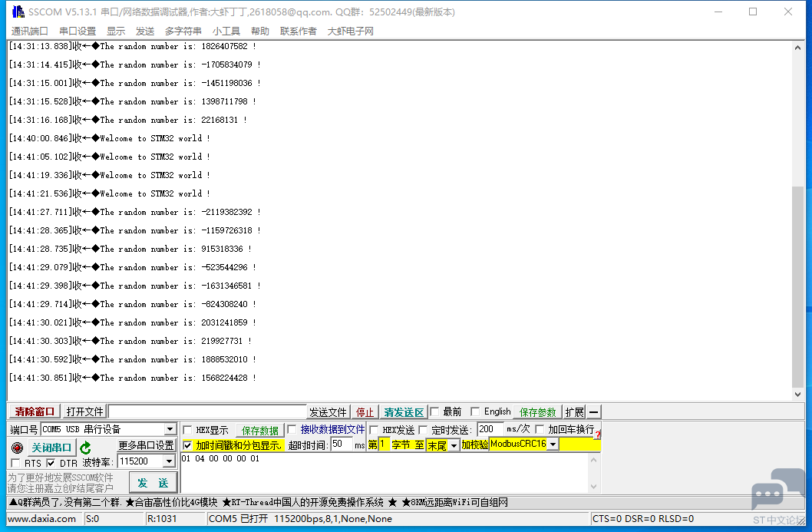Expand the 末尾 dropdown
The width and height of the screenshot is (812, 532).
pyautogui.click(x=454, y=445)
